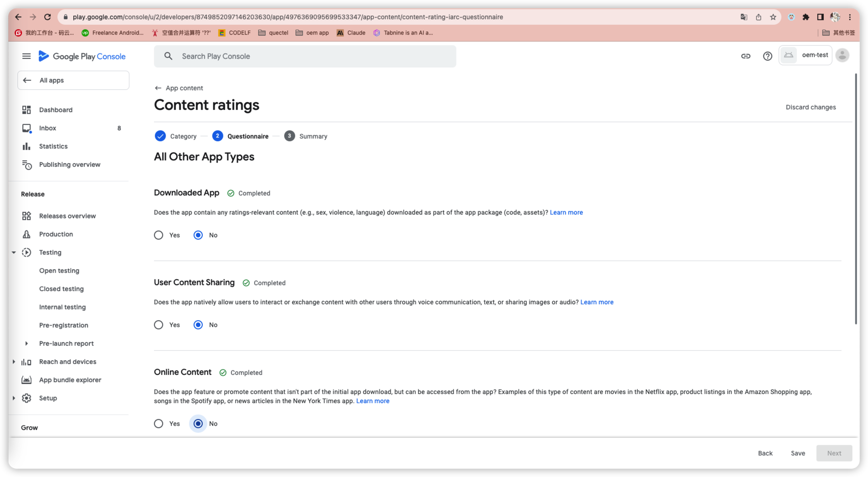
Task: Click the page vertical scrollbar
Action: (856, 199)
